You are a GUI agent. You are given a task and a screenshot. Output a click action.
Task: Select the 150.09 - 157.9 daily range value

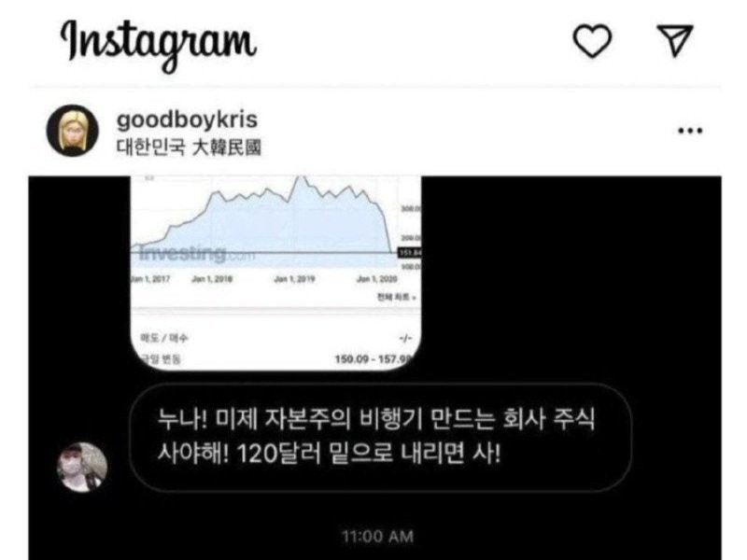[x=373, y=358]
